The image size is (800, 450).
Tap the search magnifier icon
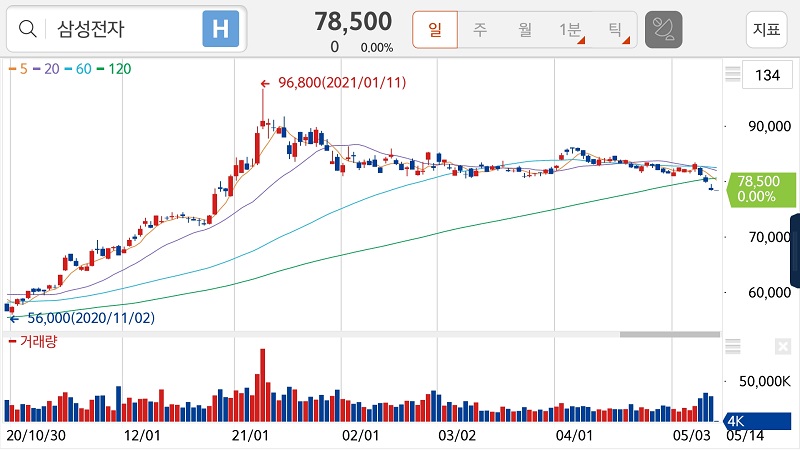pos(27,29)
